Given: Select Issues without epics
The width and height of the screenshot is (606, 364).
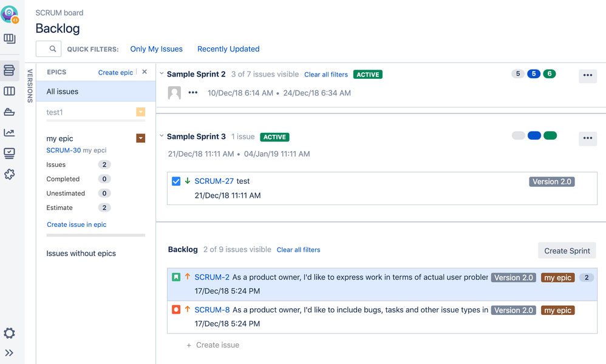Looking at the screenshot, I should click(81, 253).
